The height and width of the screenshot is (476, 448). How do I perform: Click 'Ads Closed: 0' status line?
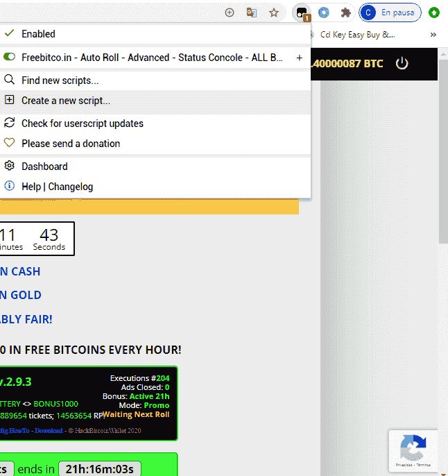(x=146, y=387)
